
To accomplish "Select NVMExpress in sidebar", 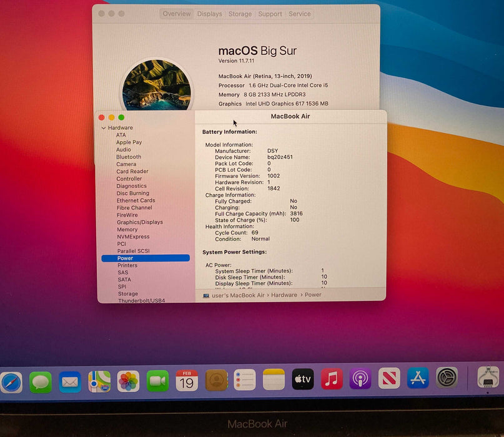I will [134, 237].
